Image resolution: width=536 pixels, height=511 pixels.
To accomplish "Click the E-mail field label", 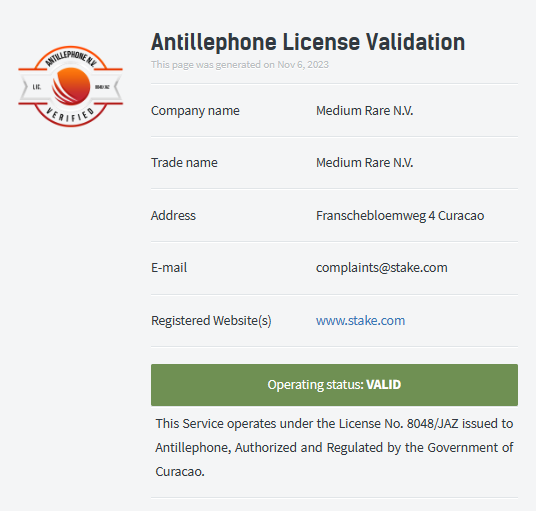I will tap(169, 268).
